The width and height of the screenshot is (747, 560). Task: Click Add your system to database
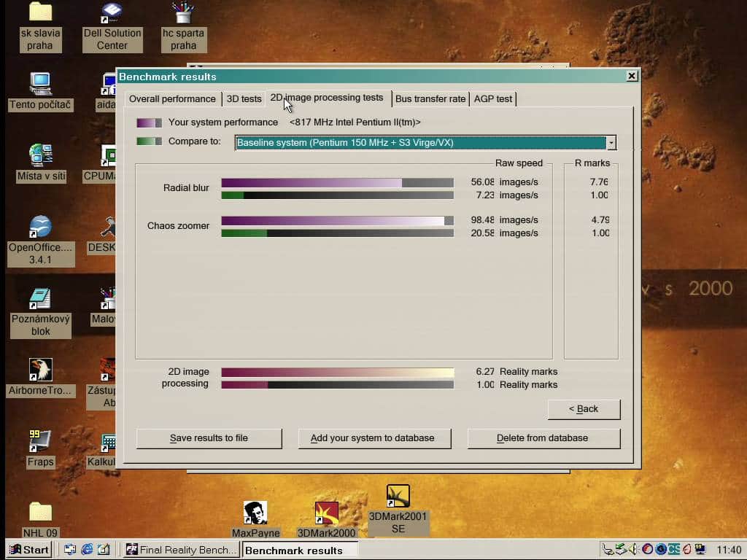(374, 438)
